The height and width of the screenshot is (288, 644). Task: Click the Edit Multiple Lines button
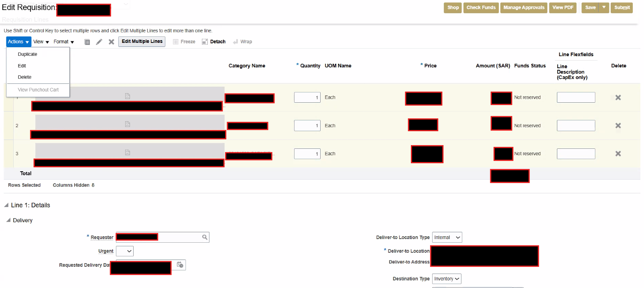[x=142, y=41]
